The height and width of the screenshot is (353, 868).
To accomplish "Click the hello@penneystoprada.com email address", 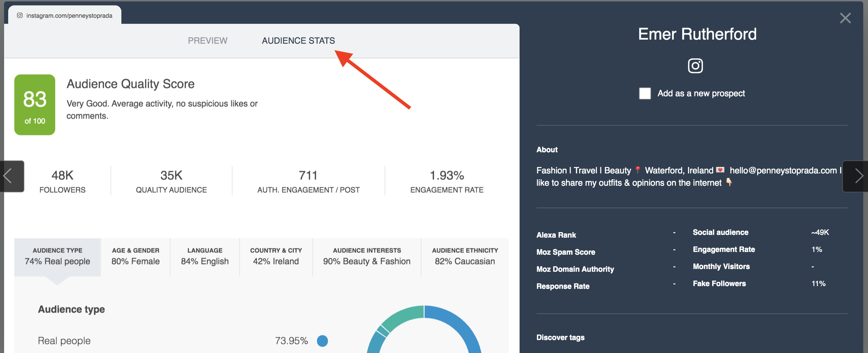I will tap(783, 170).
